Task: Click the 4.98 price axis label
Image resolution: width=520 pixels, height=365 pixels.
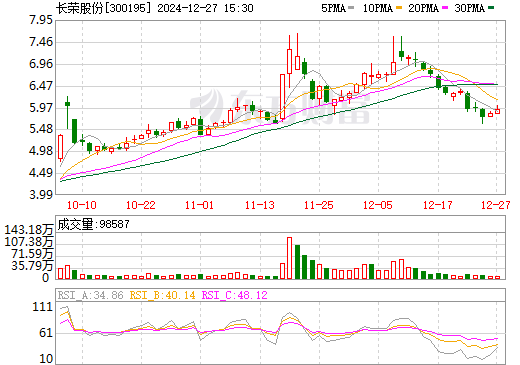Action: (x=41, y=151)
